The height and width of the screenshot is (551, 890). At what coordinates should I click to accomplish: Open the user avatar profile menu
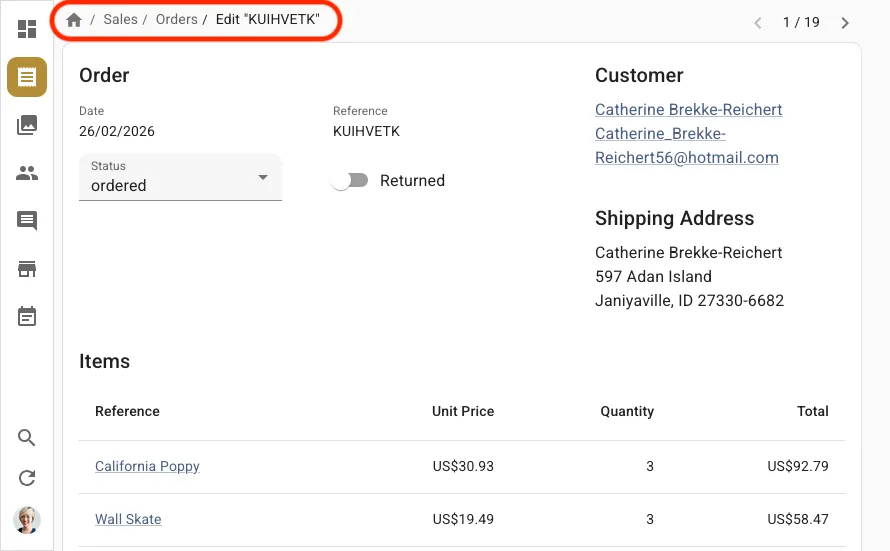27,519
